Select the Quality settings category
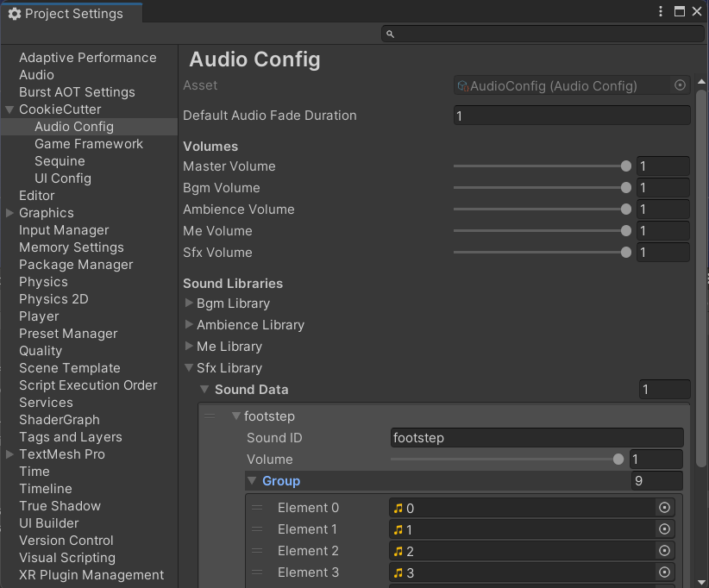The width and height of the screenshot is (709, 588). [41, 351]
